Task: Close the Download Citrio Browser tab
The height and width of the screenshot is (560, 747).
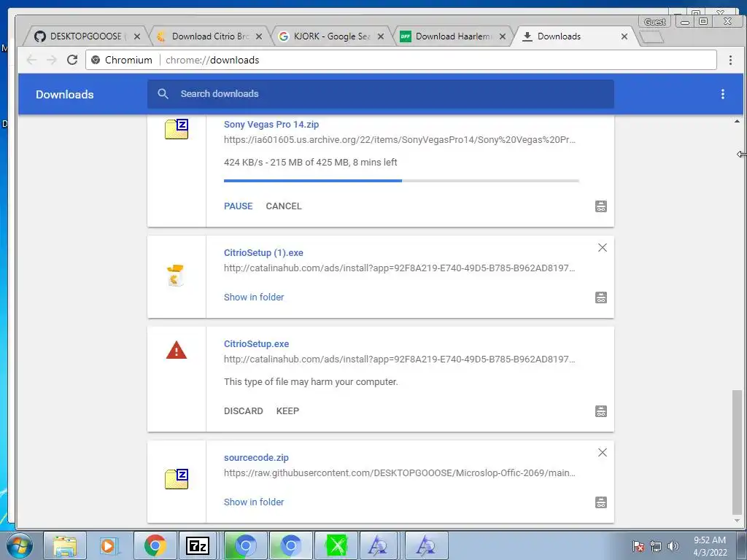Action: click(x=259, y=36)
